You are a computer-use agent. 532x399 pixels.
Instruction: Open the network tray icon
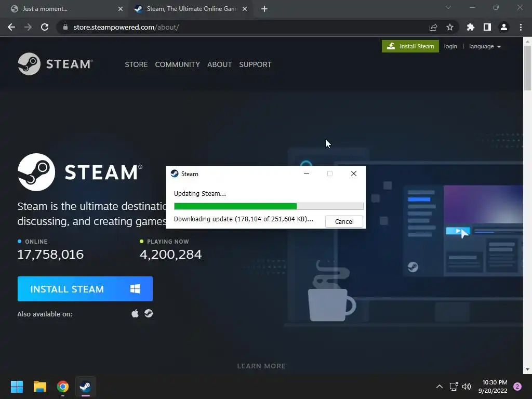coord(454,387)
